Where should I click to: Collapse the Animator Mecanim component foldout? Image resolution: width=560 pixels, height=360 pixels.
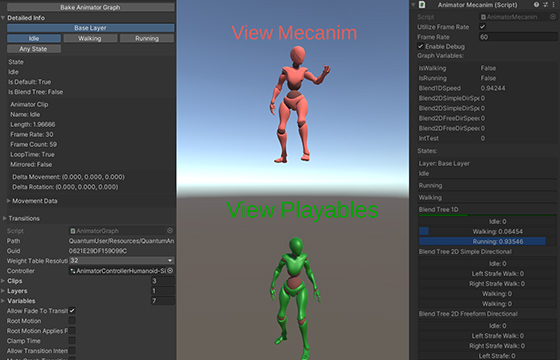414,5
